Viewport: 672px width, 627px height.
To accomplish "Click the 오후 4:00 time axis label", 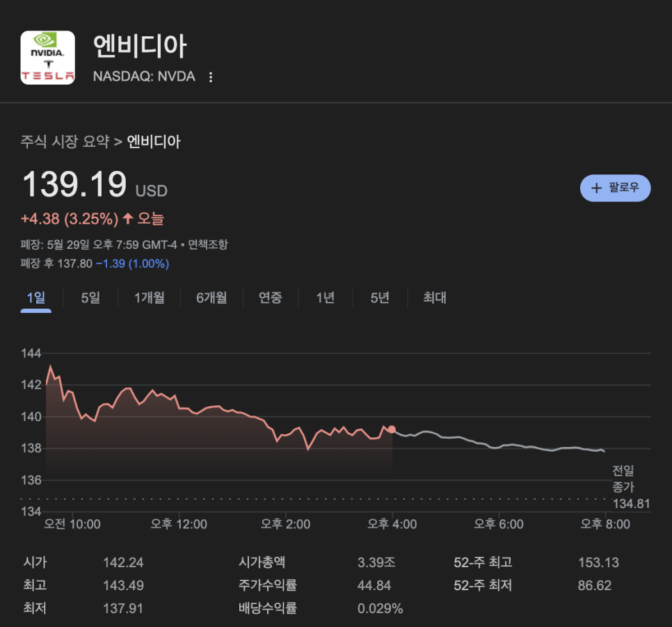I will click(392, 524).
